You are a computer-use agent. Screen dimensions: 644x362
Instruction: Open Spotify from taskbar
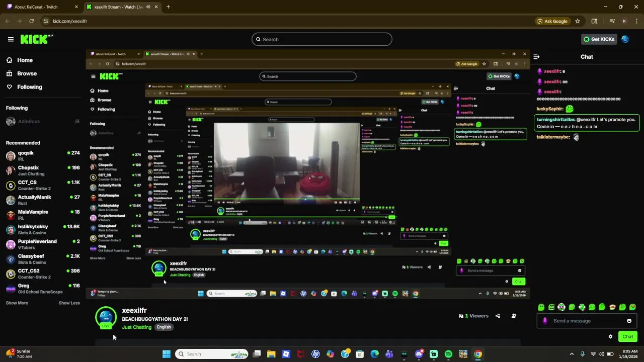click(x=448, y=354)
